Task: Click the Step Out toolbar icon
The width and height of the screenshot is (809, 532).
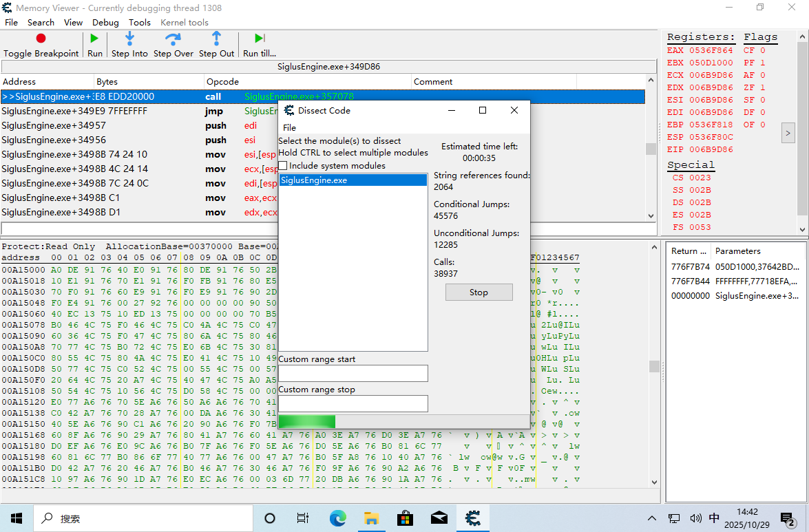Action: point(216,39)
